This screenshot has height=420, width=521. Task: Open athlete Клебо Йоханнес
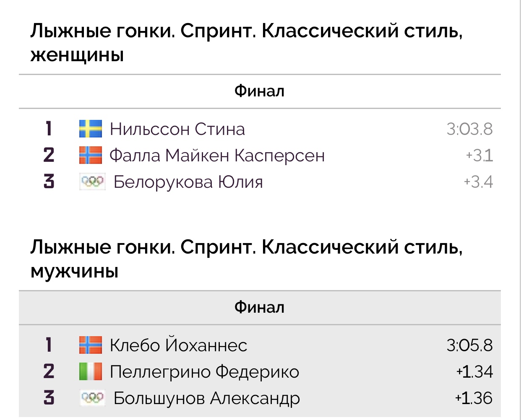178,345
